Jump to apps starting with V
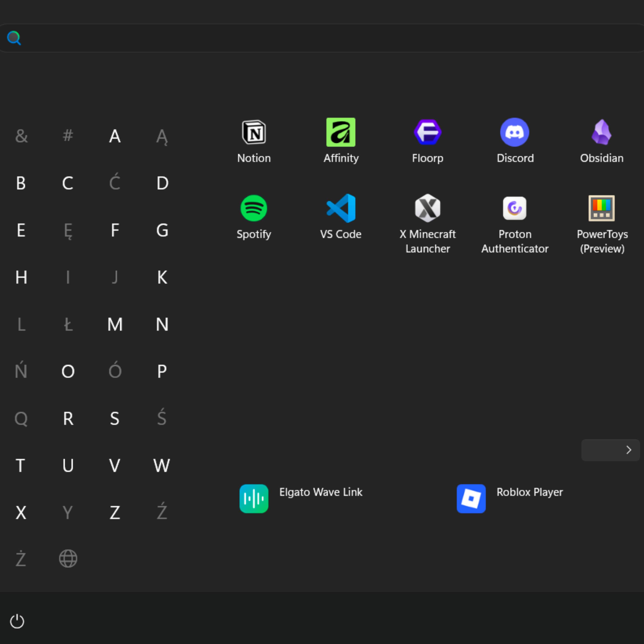Screen dimensions: 644x644 tap(115, 465)
